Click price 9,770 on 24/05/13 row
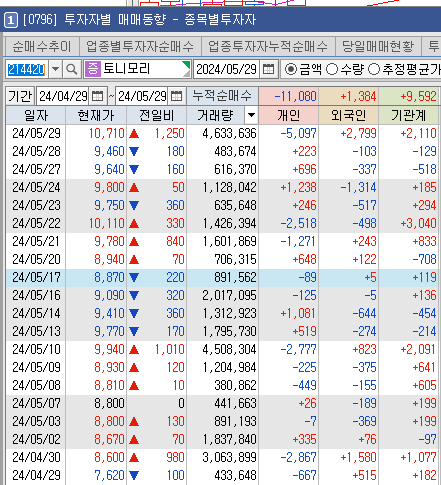Viewport: 441px width, 485px height. pyautogui.click(x=109, y=331)
